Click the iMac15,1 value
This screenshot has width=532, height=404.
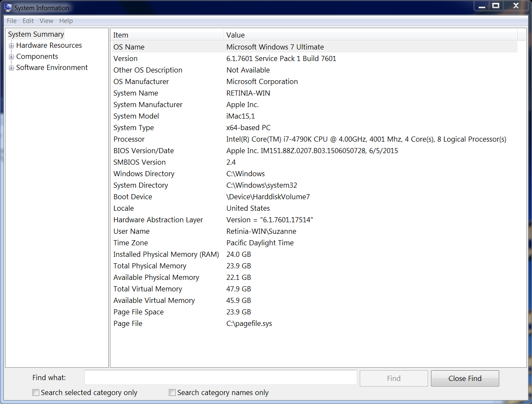coord(241,116)
